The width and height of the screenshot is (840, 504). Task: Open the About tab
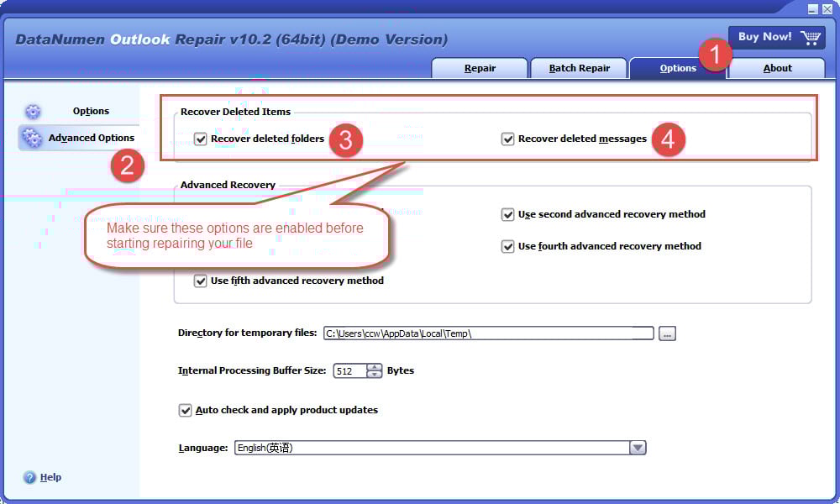click(777, 68)
